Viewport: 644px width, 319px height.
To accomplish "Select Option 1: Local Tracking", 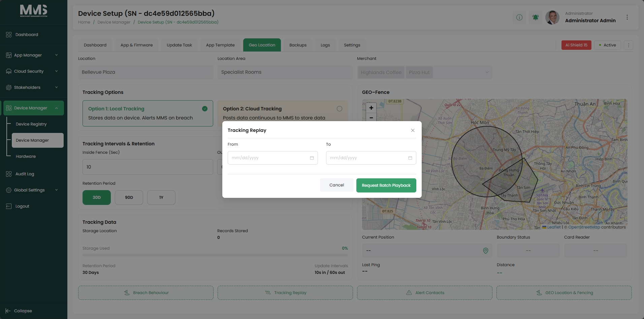I will click(148, 113).
